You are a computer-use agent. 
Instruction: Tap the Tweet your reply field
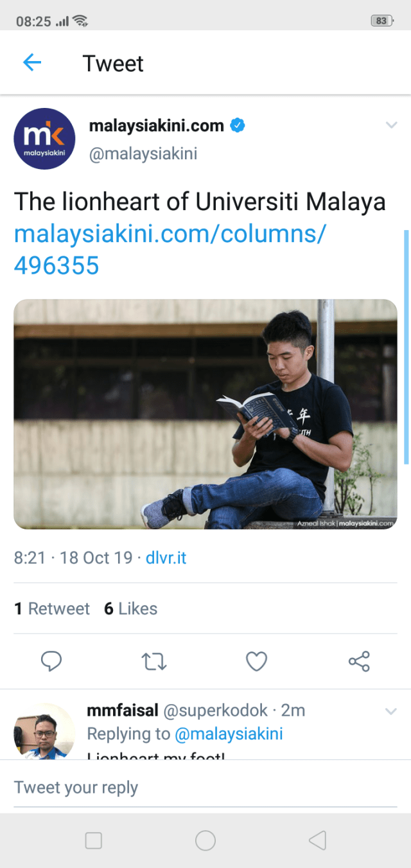tap(205, 787)
